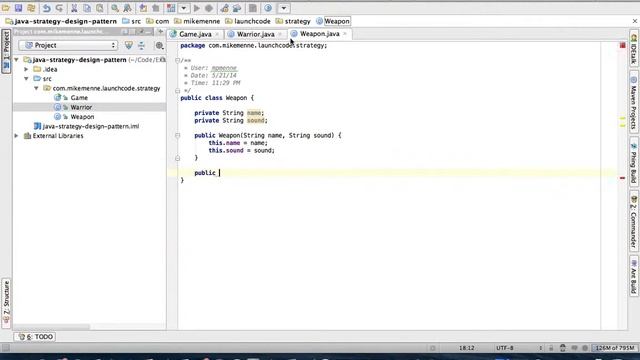The width and height of the screenshot is (640, 360).
Task: Click the launchcode breadcrumb
Action: coord(248,21)
